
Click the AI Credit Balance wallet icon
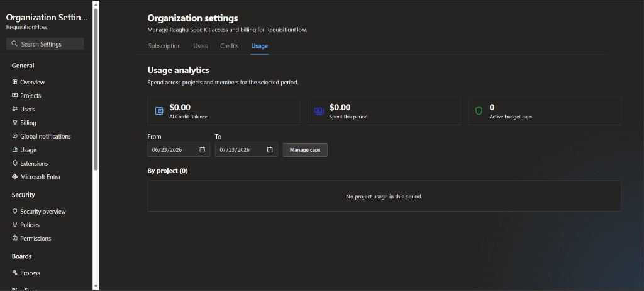[x=159, y=111]
